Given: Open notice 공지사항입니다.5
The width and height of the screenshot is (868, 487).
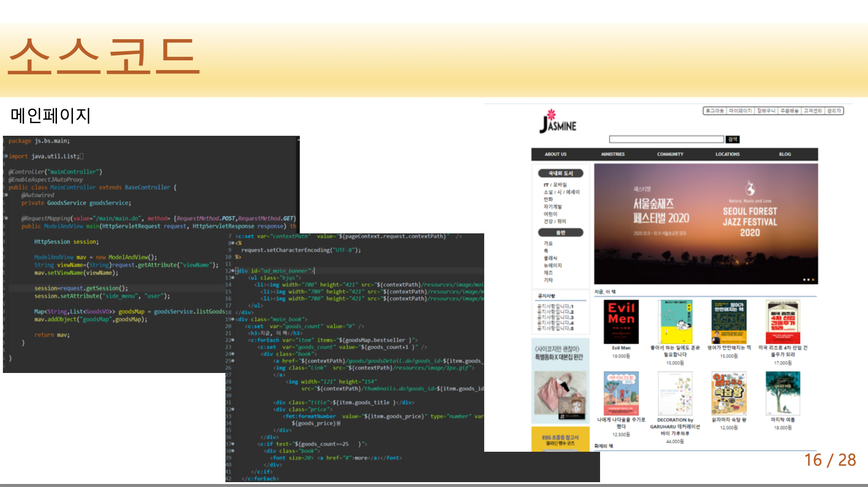Looking at the screenshot, I should point(555,329).
